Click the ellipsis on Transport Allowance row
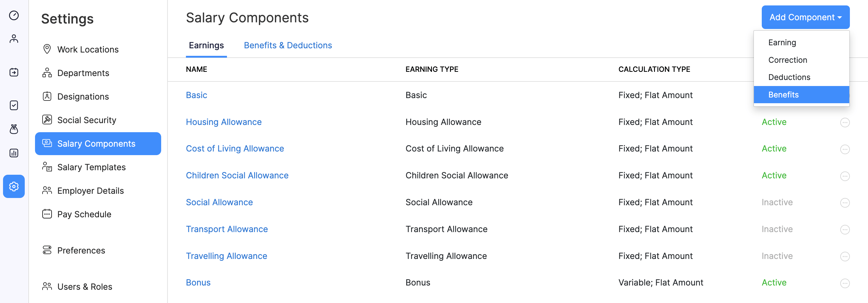The height and width of the screenshot is (303, 868). tap(845, 230)
